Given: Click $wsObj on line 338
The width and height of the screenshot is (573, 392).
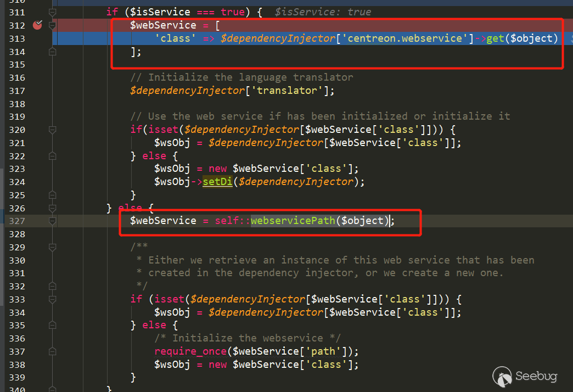Looking at the screenshot, I should (x=172, y=365).
